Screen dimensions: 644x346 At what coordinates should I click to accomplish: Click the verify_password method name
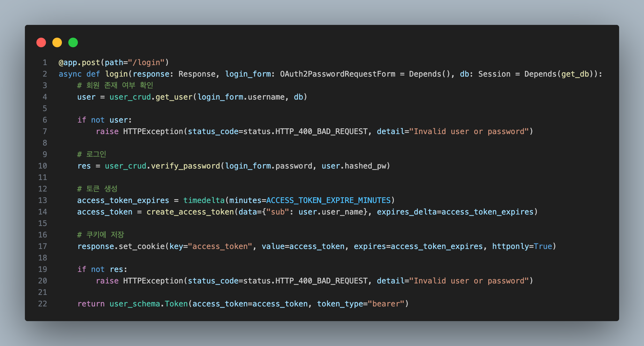pyautogui.click(x=185, y=166)
